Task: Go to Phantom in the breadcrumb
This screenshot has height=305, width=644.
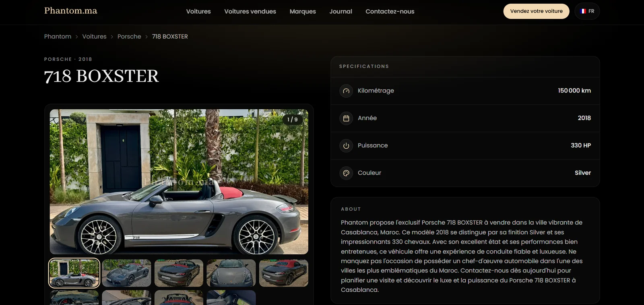Action: [58, 37]
